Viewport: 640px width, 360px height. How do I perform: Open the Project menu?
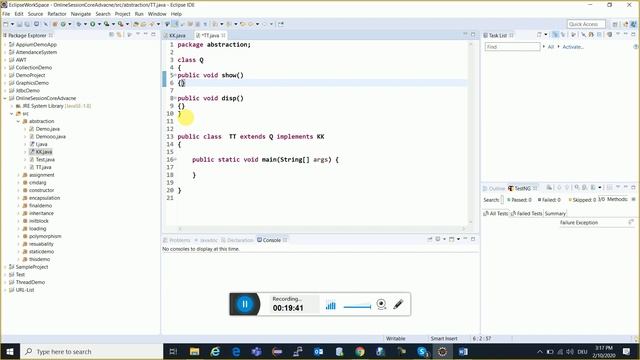(122, 14)
